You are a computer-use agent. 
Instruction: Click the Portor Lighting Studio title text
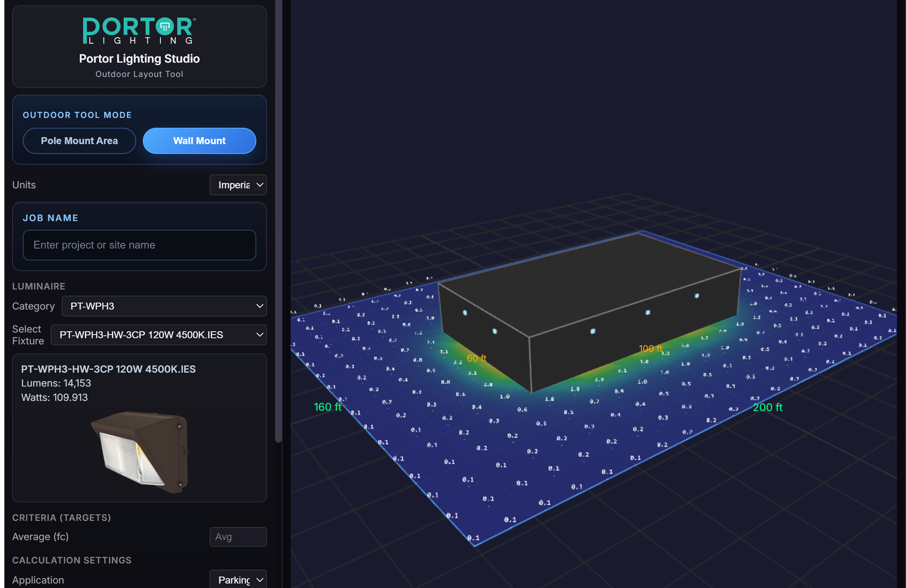coord(139,59)
